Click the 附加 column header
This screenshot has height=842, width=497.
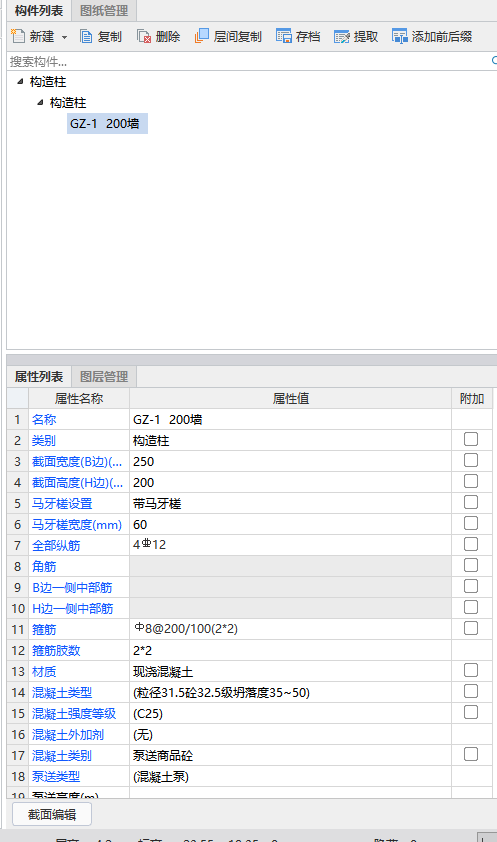[472, 398]
